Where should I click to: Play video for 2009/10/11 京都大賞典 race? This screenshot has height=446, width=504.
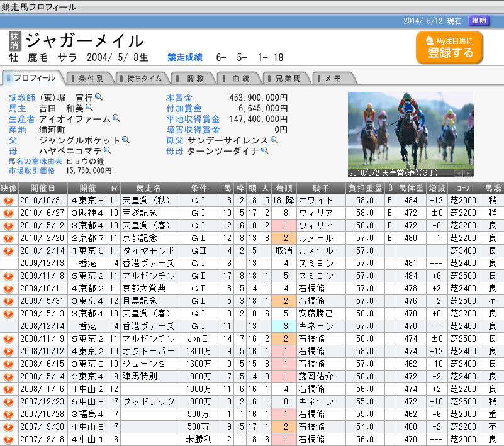[9, 289]
